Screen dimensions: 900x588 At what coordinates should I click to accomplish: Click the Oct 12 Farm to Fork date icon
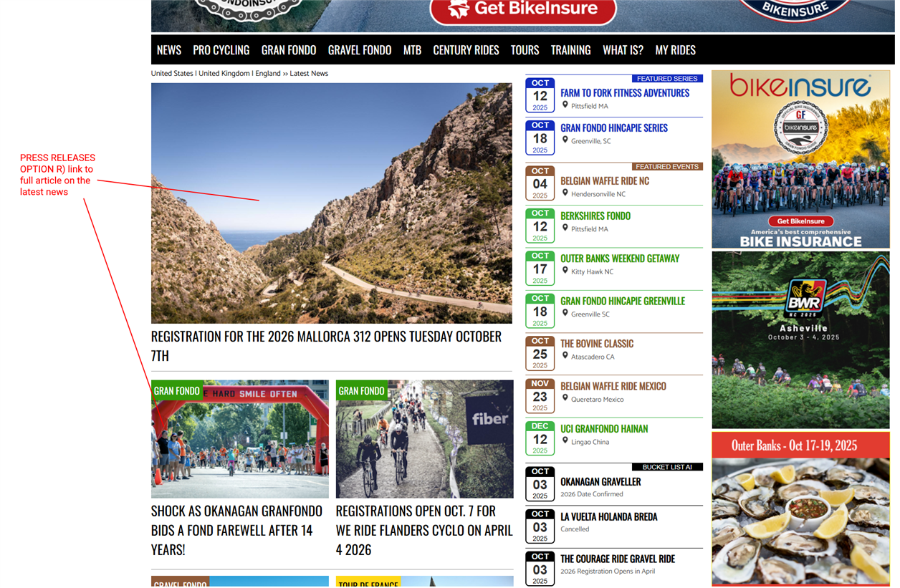pos(540,95)
